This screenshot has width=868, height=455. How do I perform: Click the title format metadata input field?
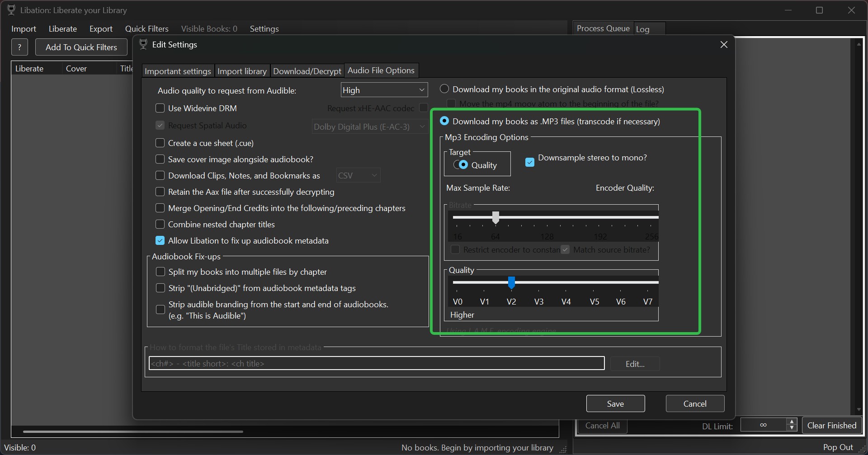click(x=376, y=363)
